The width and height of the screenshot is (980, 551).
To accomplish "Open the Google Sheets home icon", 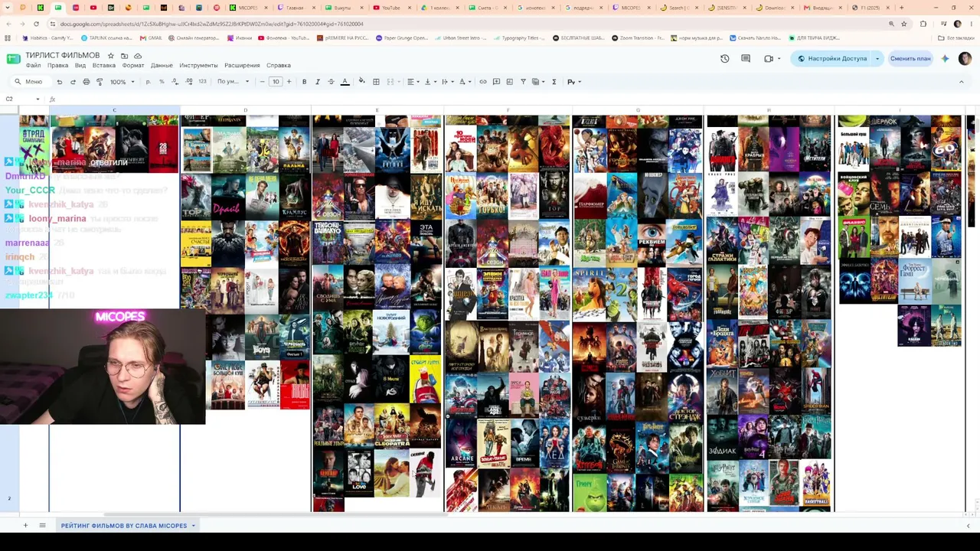I will coord(13,60).
